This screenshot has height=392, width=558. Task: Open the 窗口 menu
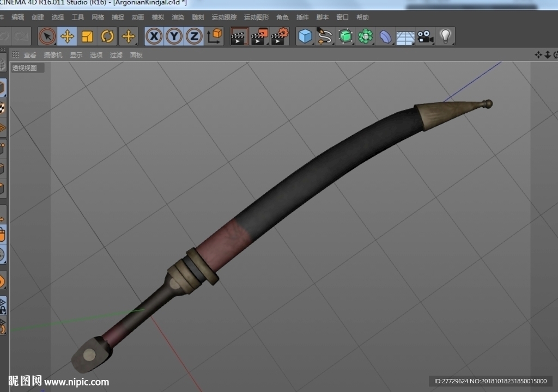(343, 17)
